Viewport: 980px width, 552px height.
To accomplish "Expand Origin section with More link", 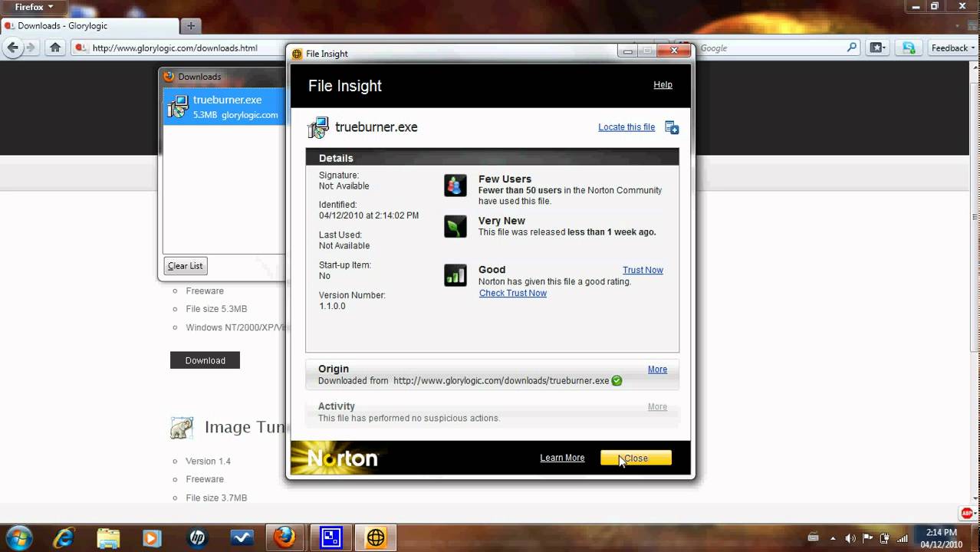I will [x=657, y=369].
